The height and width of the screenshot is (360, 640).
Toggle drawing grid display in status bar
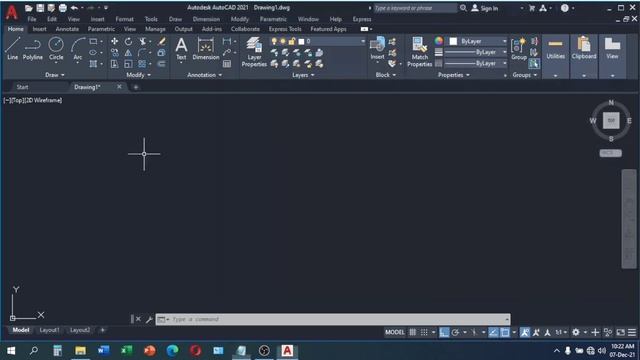tap(413, 332)
